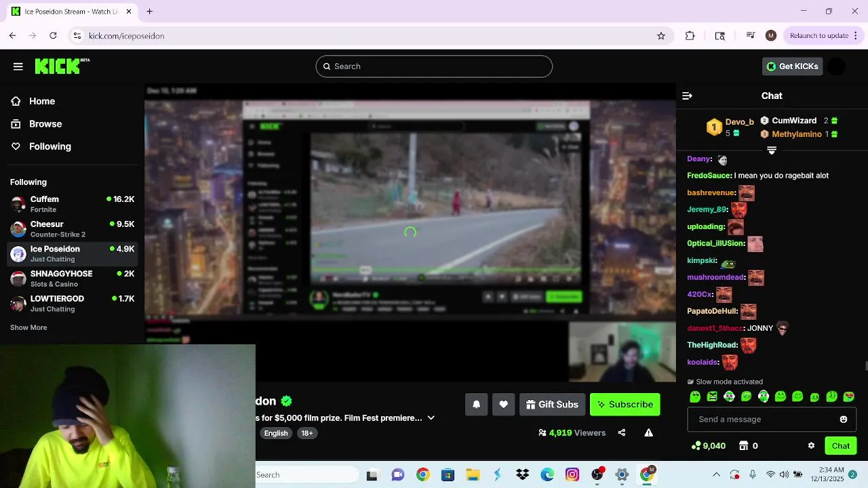Open chat settings gear icon
Viewport: 868px width, 488px height.
coord(811,446)
